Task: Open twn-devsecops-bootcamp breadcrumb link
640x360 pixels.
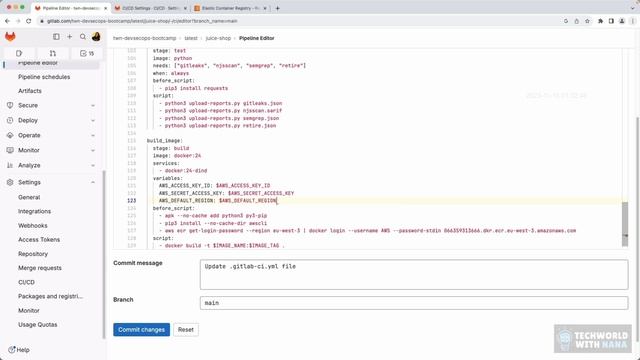Action: click(144, 38)
